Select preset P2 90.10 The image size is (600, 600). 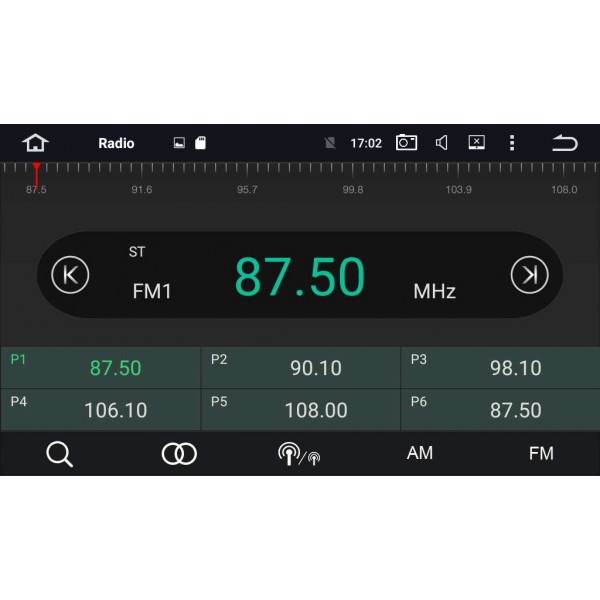click(300, 368)
